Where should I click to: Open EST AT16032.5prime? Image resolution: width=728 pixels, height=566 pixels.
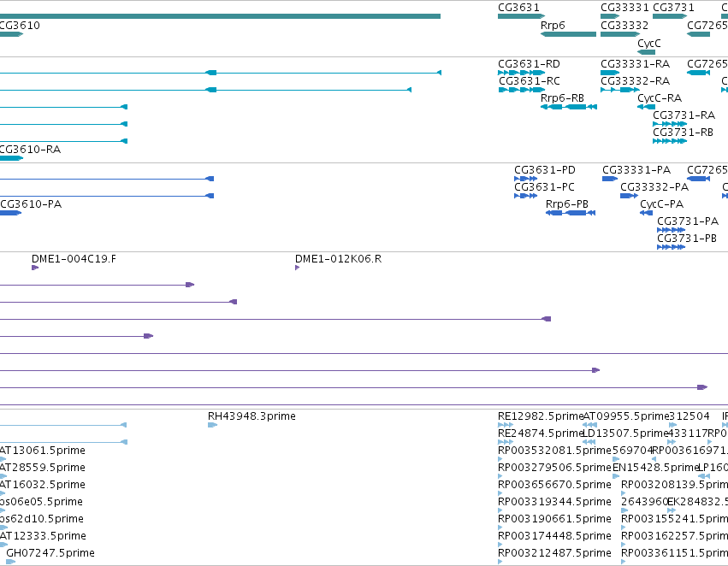(43, 485)
